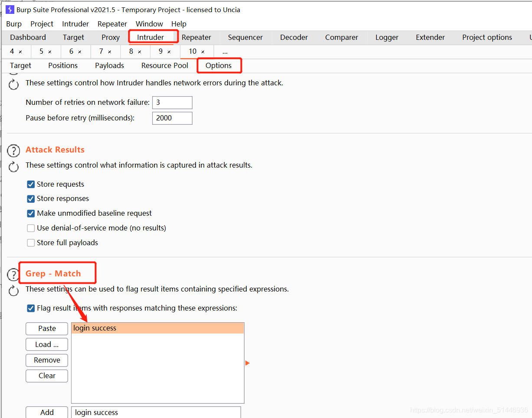This screenshot has width=532, height=418.
Task: Focus the new expression field containing login success
Action: pos(156,412)
